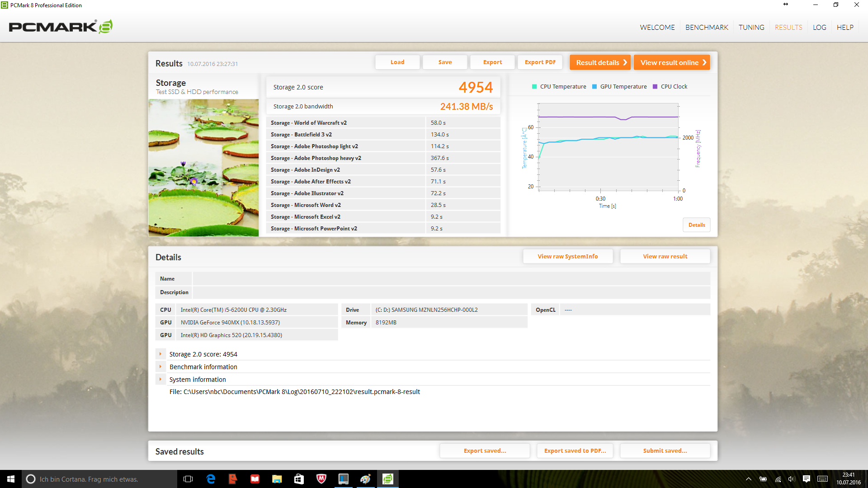Open the LOG tab

click(x=819, y=28)
